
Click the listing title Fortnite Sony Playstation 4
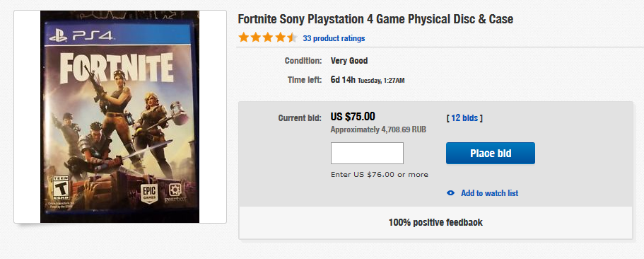[x=375, y=19]
